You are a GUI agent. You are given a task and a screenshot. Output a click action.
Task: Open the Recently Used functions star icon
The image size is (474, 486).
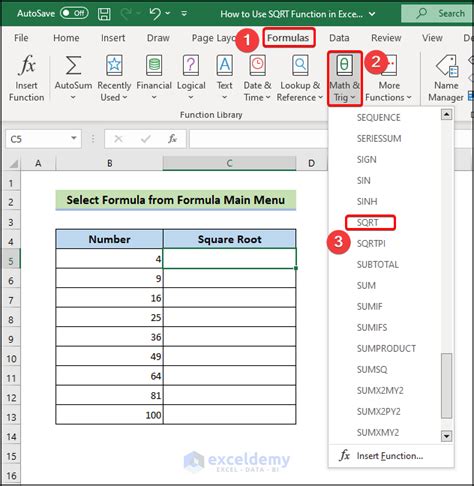coord(114,65)
